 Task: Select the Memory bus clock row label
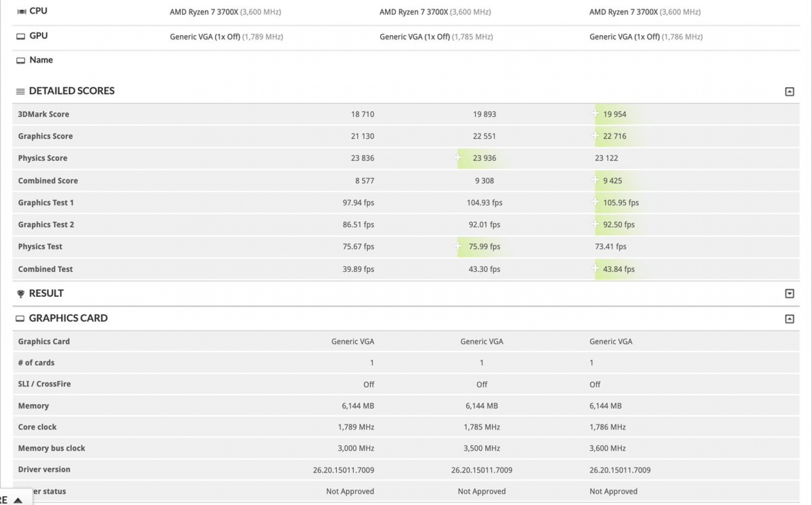[x=52, y=448]
